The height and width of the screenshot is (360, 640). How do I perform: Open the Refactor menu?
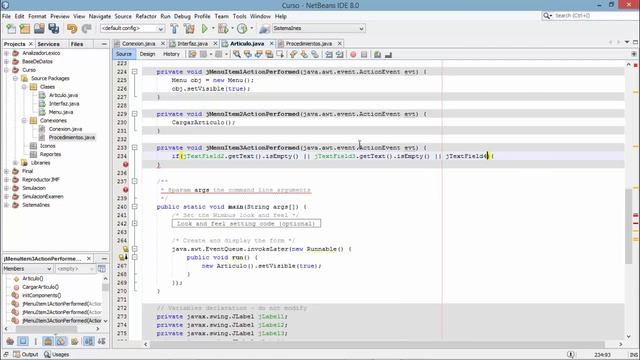click(146, 16)
